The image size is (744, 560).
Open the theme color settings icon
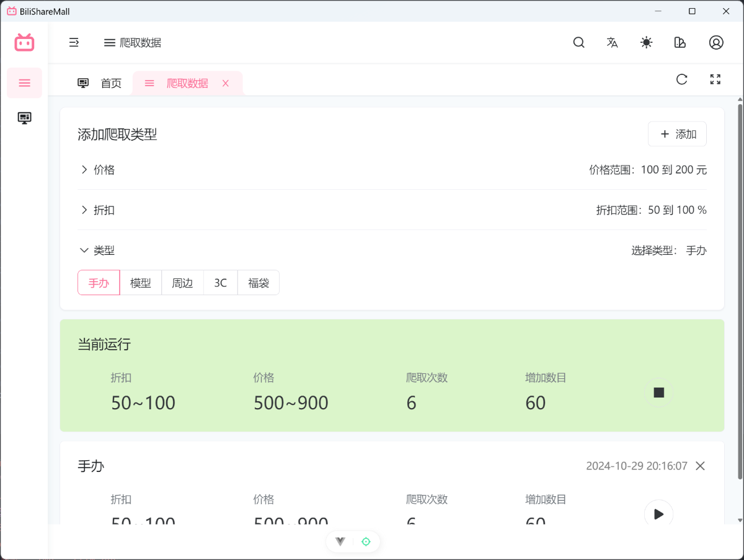pos(680,43)
